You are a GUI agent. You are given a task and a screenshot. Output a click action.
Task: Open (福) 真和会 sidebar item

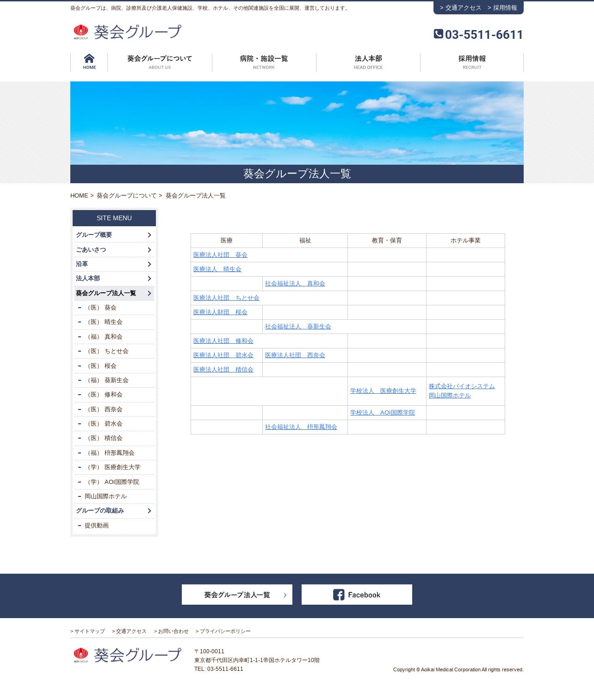(x=114, y=337)
